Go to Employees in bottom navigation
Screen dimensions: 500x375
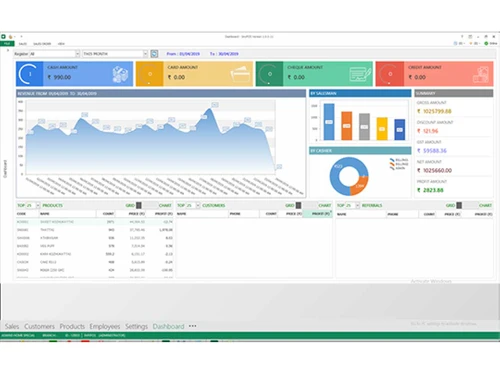105,326
